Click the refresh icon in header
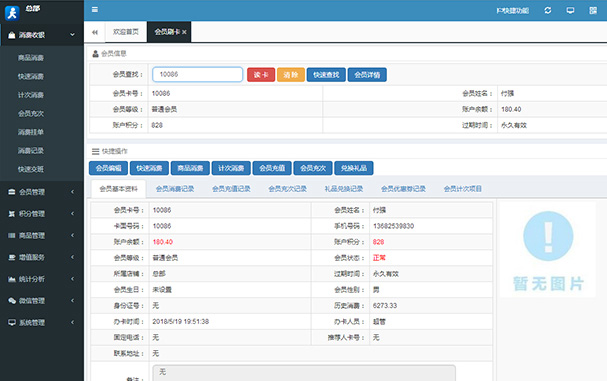The width and height of the screenshot is (607, 381). 548,10
